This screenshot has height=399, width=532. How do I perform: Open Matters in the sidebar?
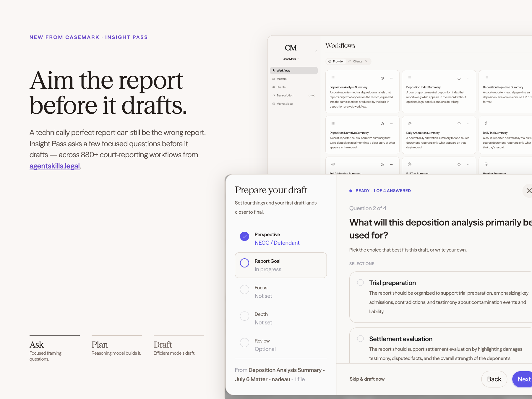pyautogui.click(x=293, y=79)
